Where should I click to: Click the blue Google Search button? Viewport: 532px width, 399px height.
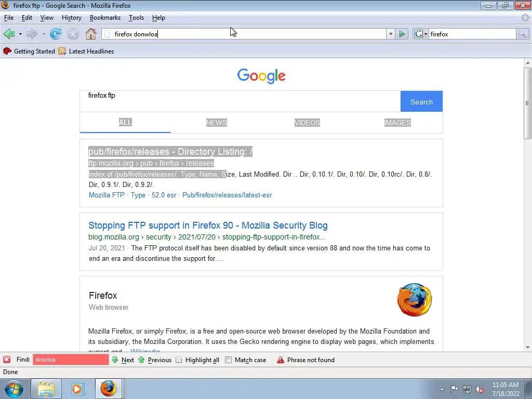pyautogui.click(x=421, y=101)
